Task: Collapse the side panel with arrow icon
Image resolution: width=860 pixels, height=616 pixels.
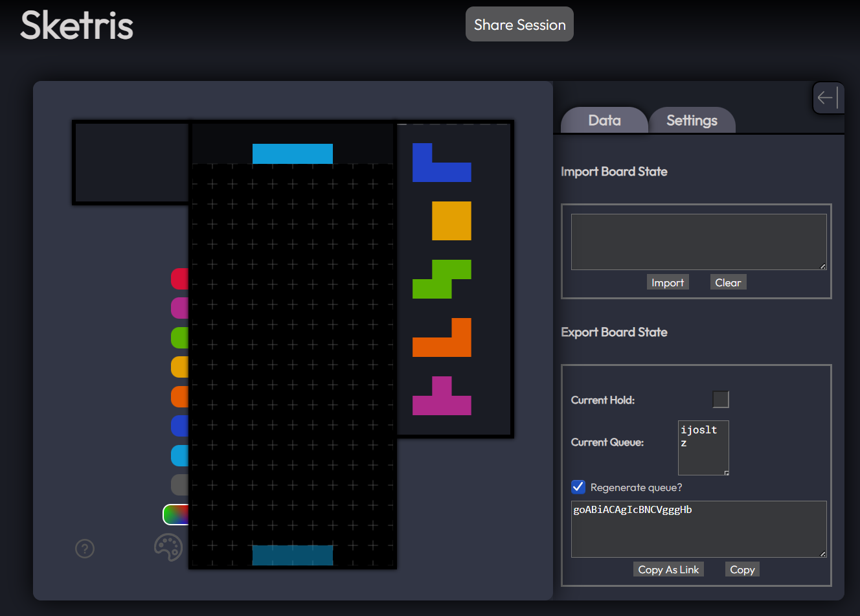Action: point(827,98)
